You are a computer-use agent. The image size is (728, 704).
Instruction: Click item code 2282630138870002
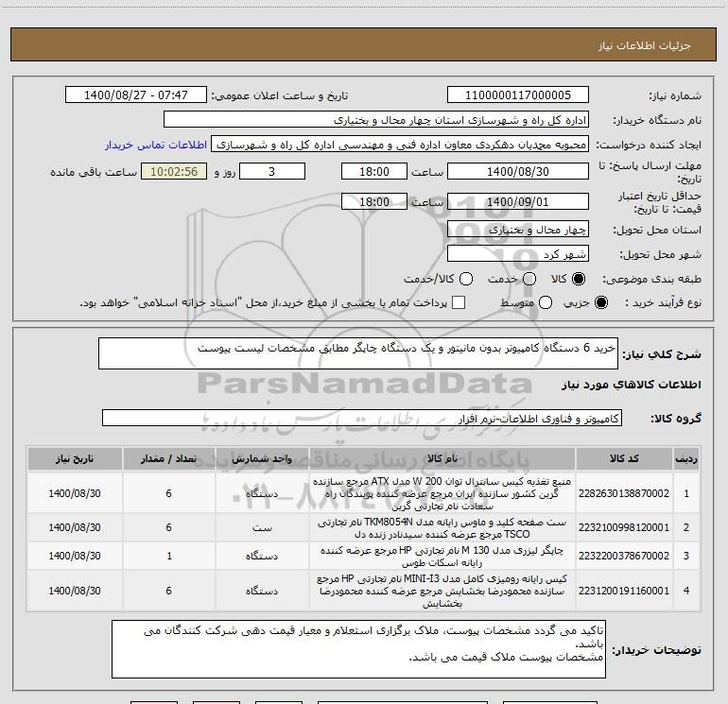624,493
